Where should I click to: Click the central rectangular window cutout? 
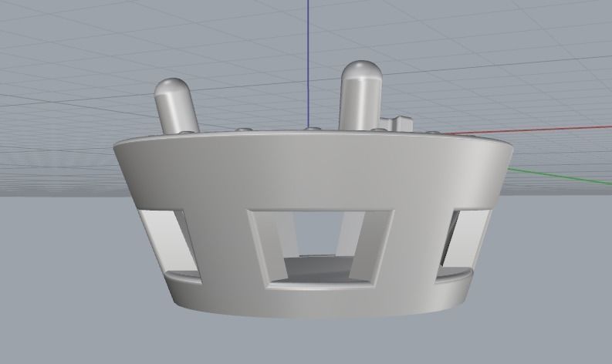click(320, 249)
